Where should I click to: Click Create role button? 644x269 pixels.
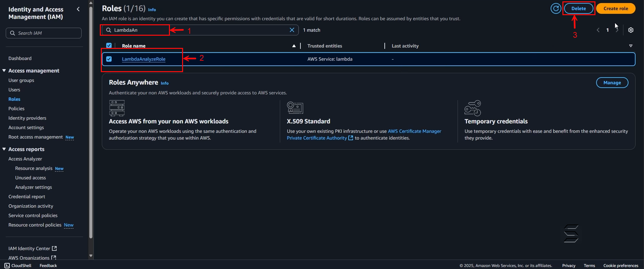click(x=616, y=8)
